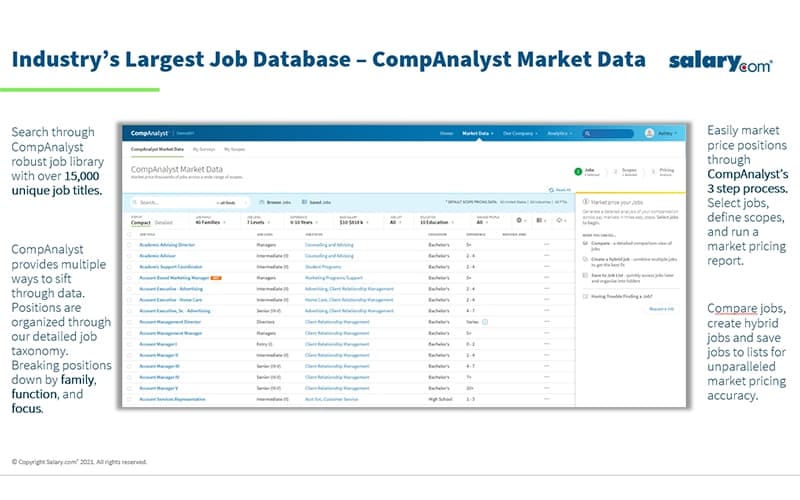
Task: Open the all fields search scope dropdown
Action: coord(232,203)
